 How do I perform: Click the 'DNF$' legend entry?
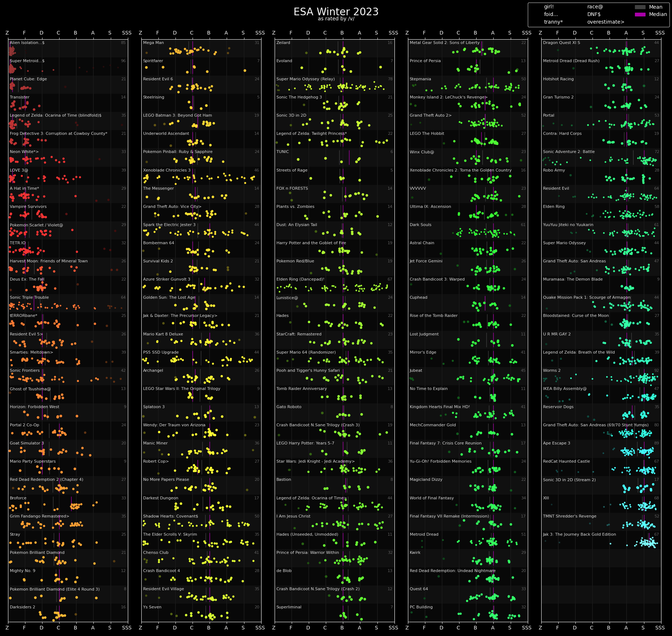point(594,15)
